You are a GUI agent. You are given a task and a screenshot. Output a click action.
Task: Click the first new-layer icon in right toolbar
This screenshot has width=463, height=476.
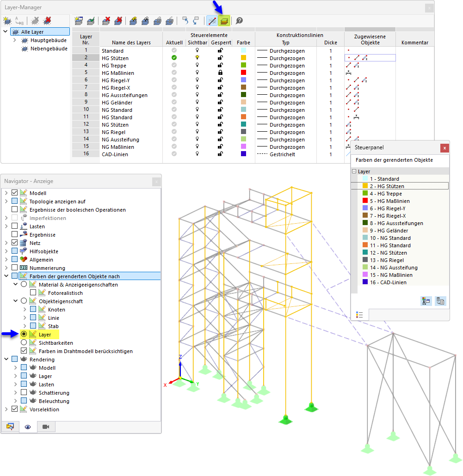tap(78, 21)
